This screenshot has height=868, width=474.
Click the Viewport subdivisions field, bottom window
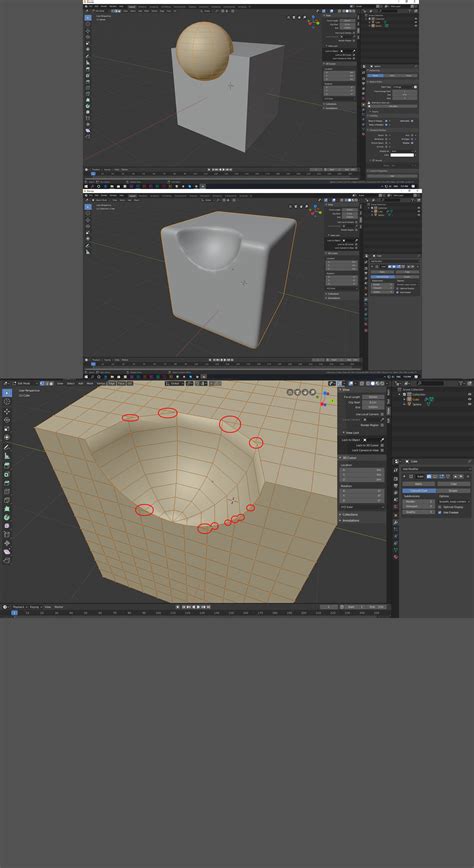(x=418, y=507)
